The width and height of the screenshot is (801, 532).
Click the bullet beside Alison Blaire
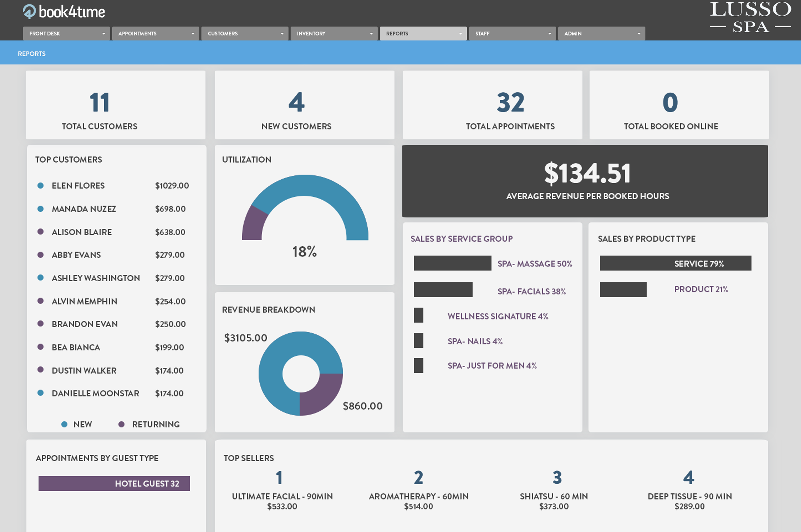click(40, 232)
